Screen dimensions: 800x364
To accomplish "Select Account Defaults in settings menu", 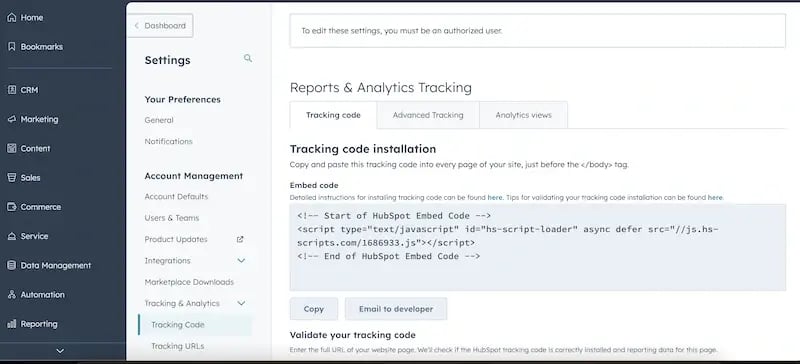I will click(x=176, y=197).
